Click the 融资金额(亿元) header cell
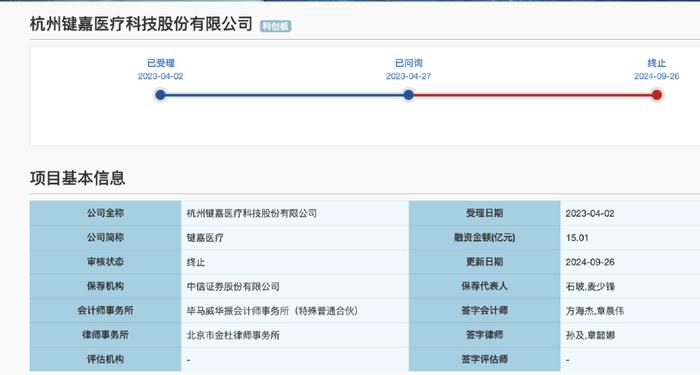 click(484, 238)
